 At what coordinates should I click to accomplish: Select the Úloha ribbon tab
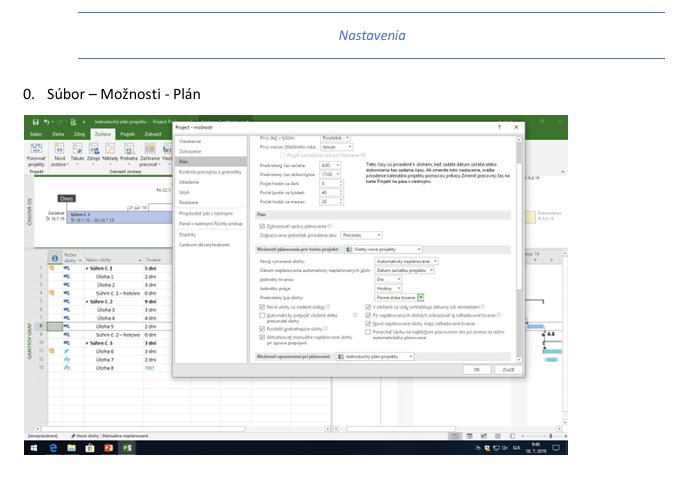[x=58, y=134]
